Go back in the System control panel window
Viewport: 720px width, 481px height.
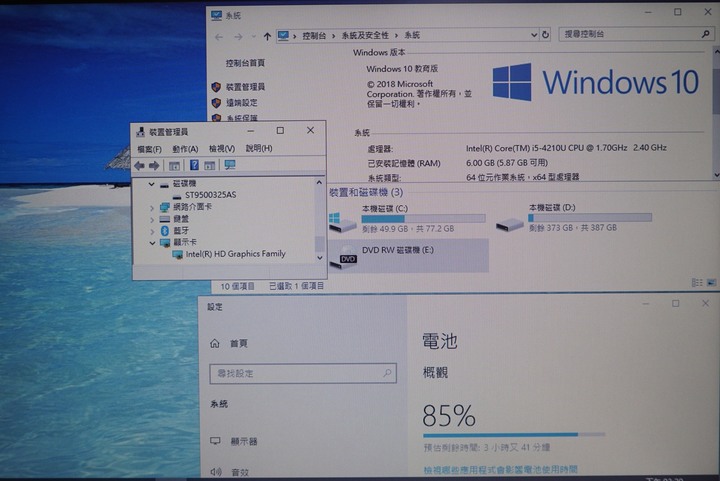pos(219,37)
